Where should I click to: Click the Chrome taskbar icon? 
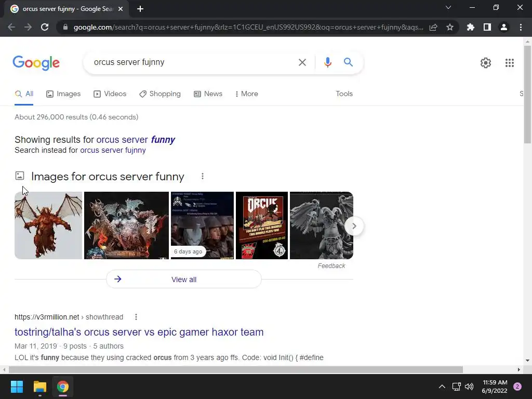tap(63, 387)
